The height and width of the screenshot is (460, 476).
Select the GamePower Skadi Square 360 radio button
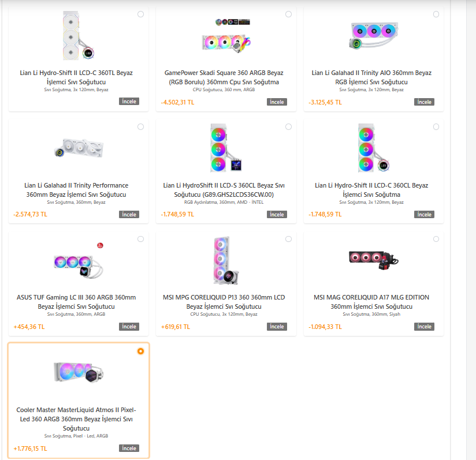click(288, 14)
